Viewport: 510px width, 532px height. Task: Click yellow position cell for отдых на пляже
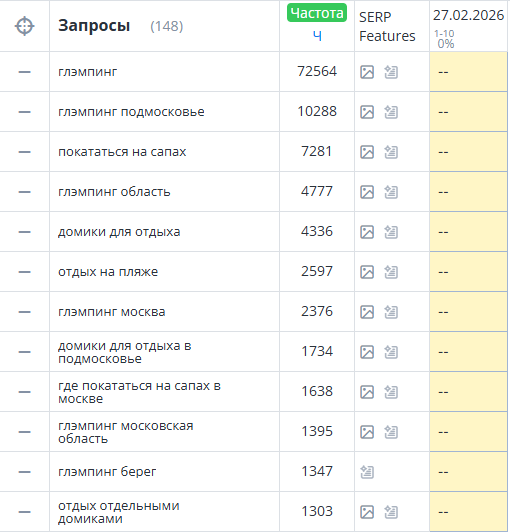pyautogui.click(x=468, y=272)
